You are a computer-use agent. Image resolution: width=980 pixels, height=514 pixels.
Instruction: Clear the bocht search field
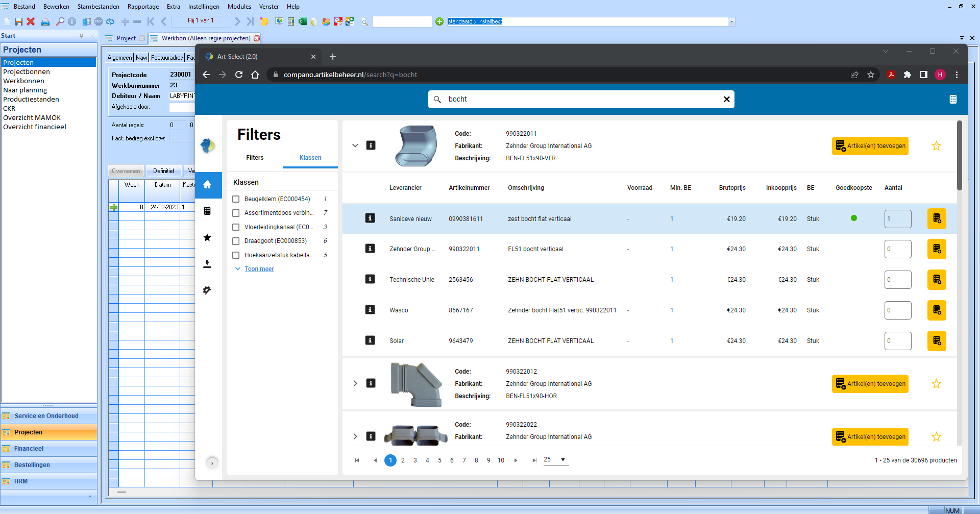click(x=726, y=99)
